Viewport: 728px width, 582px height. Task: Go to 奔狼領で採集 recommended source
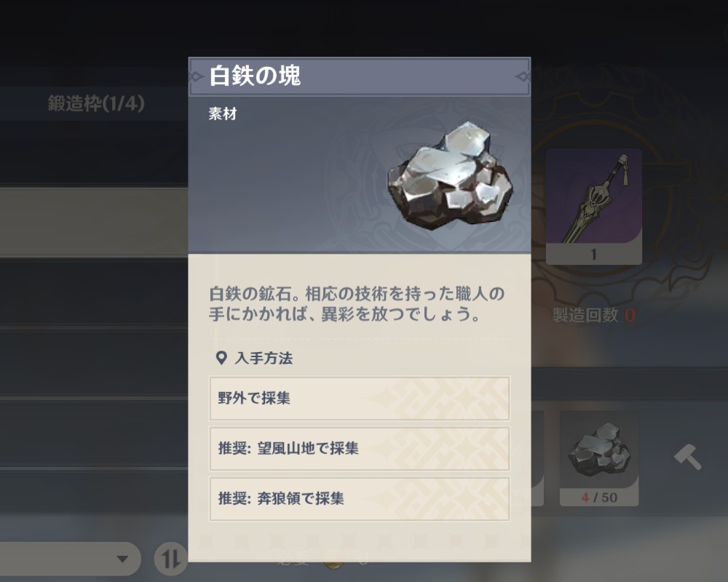click(x=360, y=499)
